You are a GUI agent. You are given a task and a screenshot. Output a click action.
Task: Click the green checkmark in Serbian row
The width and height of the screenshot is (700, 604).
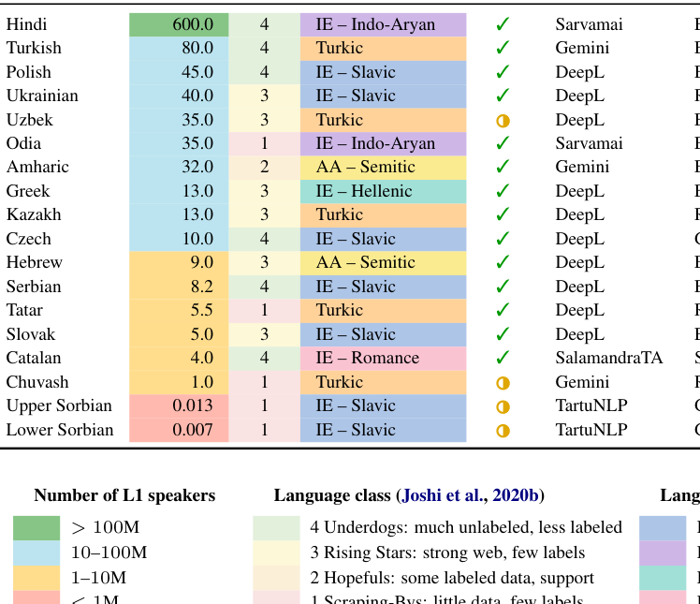click(503, 287)
